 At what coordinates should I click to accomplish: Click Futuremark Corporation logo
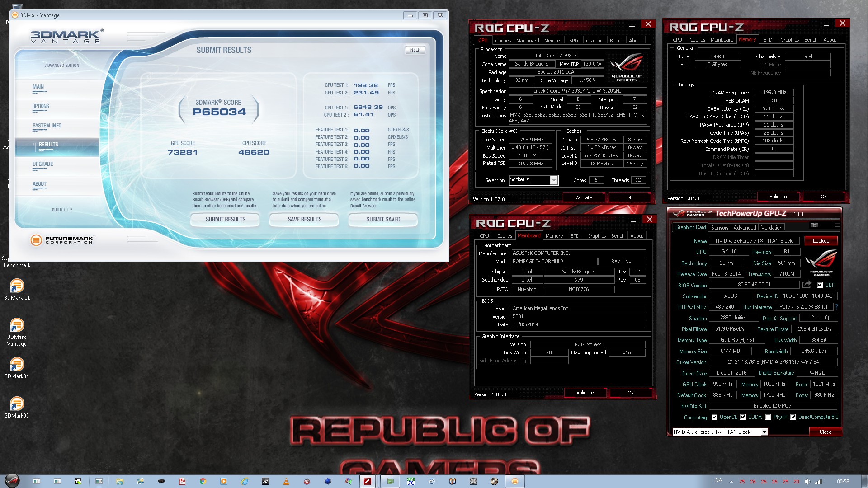click(62, 240)
